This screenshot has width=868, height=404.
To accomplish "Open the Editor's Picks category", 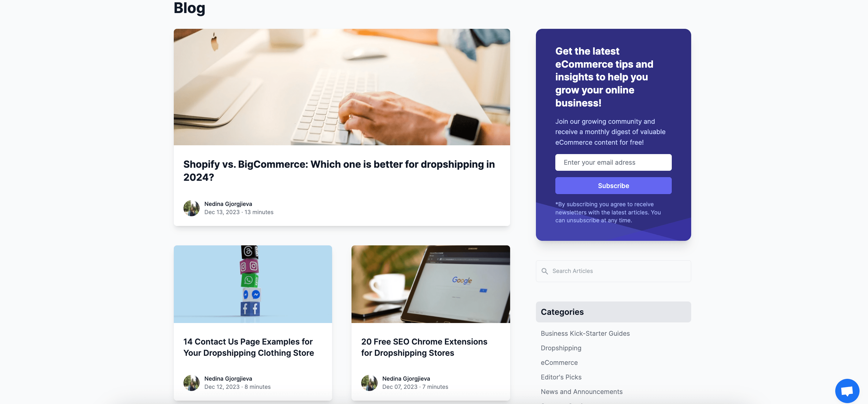I will coord(561,376).
